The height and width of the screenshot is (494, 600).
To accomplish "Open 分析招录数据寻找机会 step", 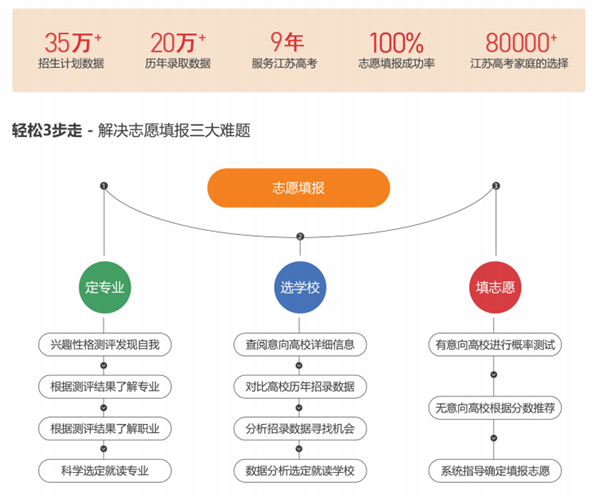I will 300,428.
